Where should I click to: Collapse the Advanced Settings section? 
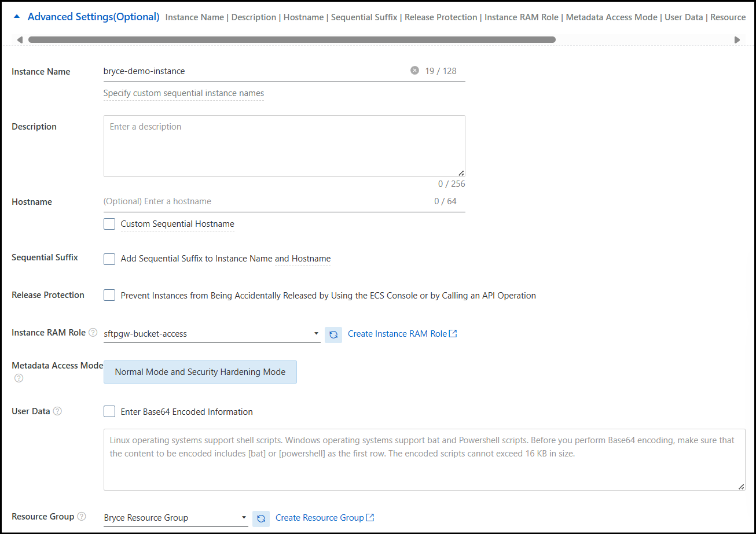pyautogui.click(x=17, y=17)
